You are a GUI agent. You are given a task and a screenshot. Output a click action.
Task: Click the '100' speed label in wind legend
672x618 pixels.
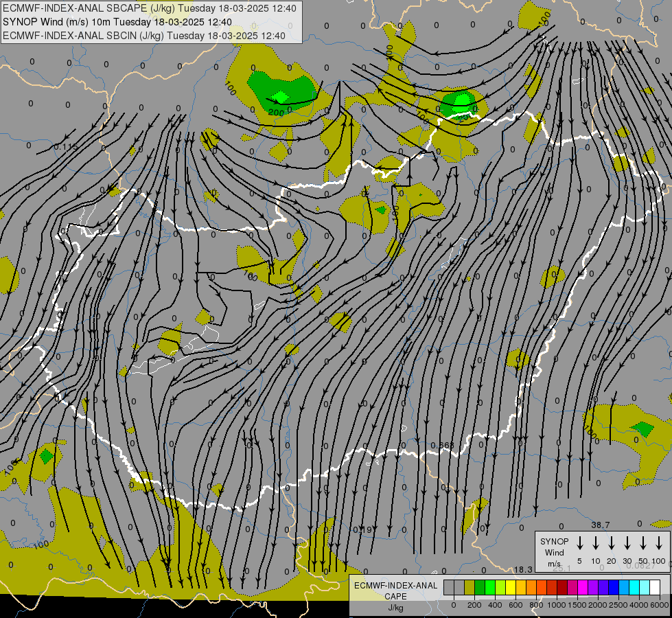click(659, 561)
